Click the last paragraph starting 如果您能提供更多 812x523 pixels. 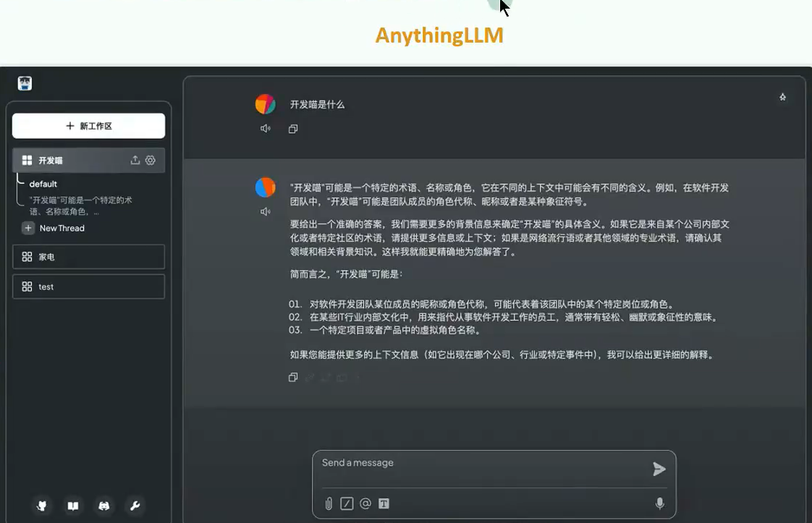(x=503, y=354)
